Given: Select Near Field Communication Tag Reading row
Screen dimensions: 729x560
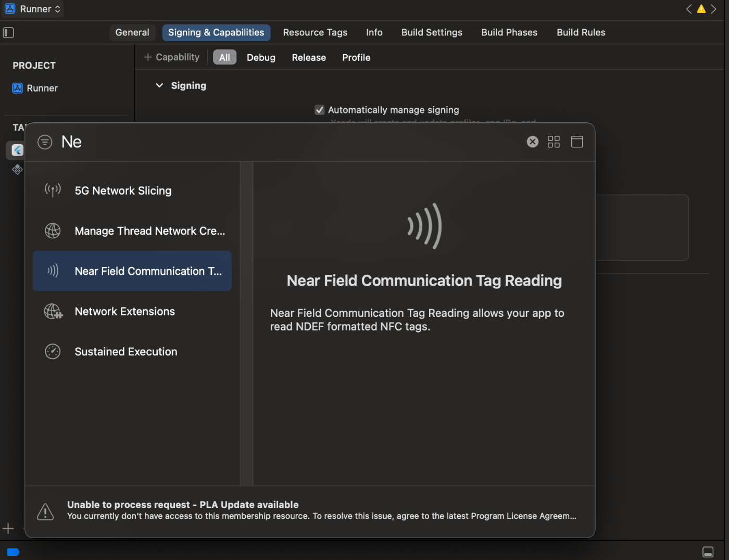Looking at the screenshot, I should tap(132, 271).
